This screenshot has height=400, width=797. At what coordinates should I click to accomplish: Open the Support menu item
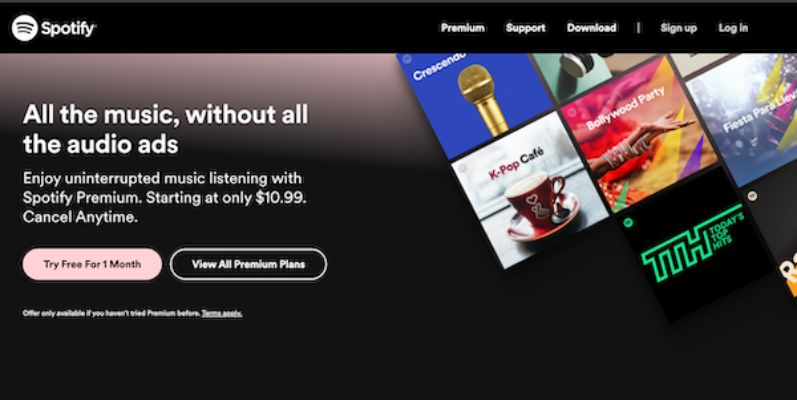(x=526, y=28)
